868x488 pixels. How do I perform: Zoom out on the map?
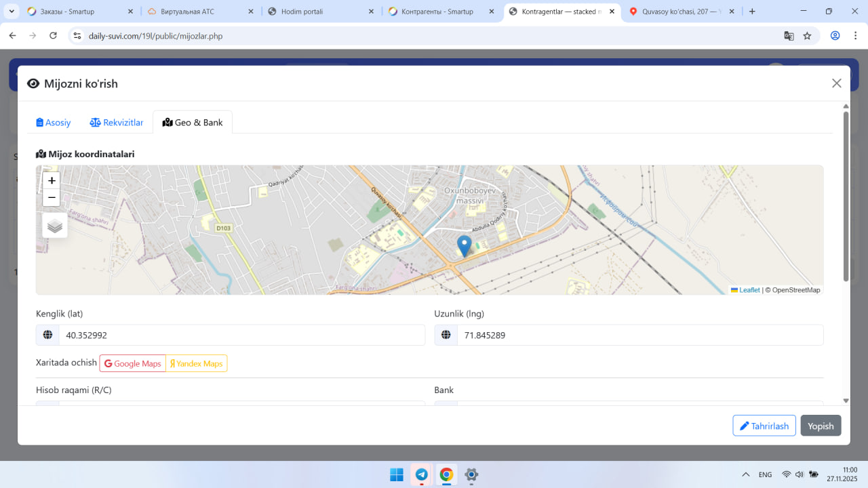point(52,198)
